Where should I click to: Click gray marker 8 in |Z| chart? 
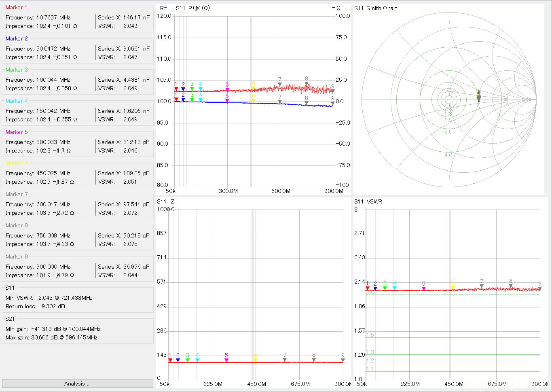314,359
